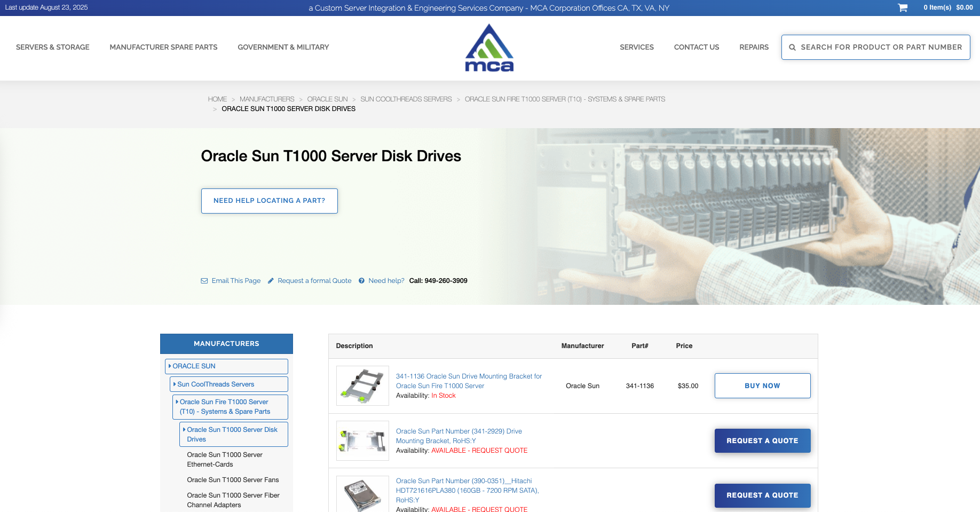980x512 pixels.
Task: Open the GOVERNMENT & MILITARY menu
Action: coord(283,47)
